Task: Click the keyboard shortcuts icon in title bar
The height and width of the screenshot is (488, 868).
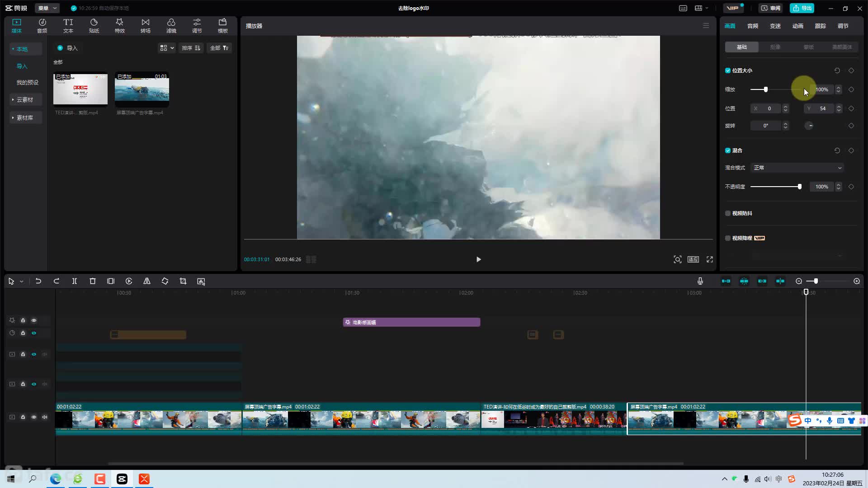Action: [683, 8]
